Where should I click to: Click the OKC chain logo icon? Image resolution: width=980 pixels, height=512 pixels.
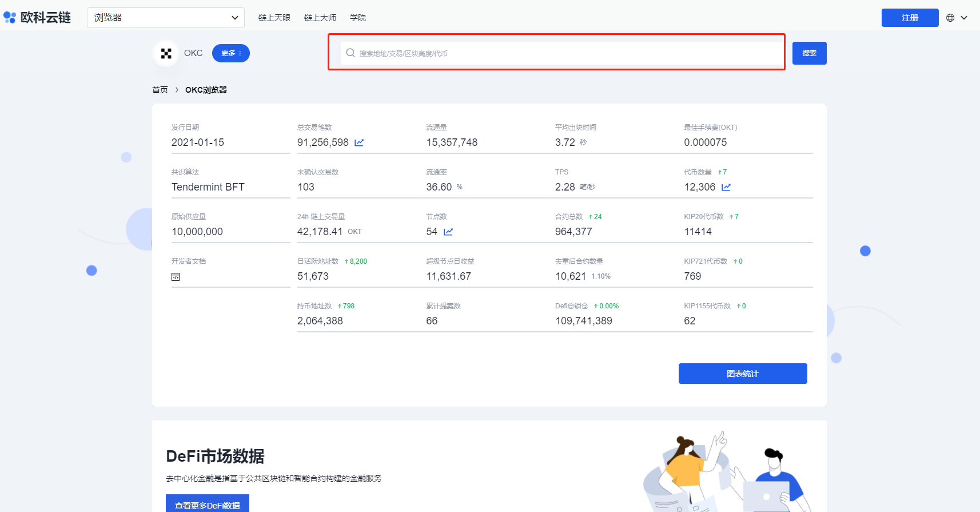coord(166,53)
